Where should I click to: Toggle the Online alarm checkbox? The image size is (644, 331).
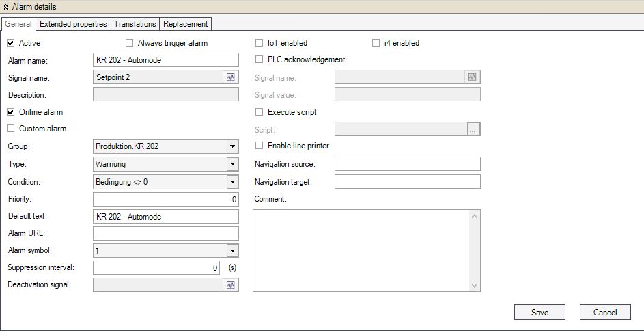(x=11, y=112)
